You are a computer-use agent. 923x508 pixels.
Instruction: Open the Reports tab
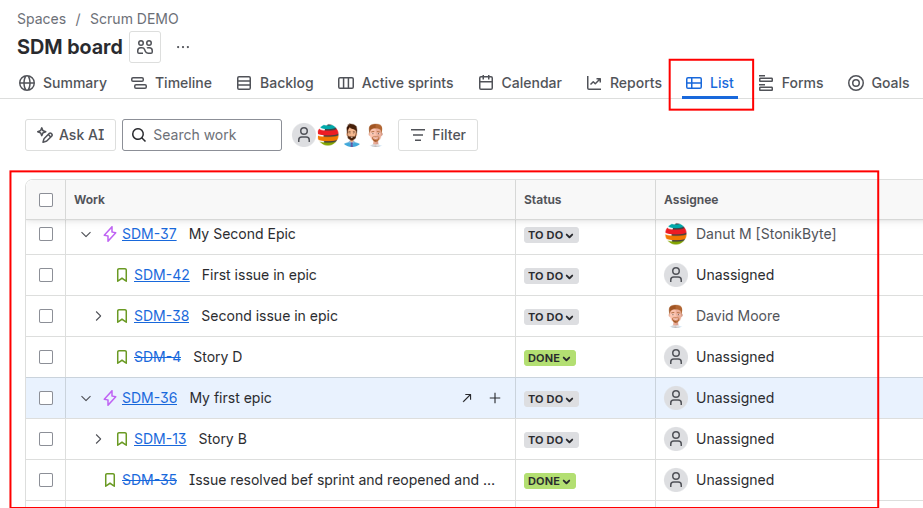tap(624, 83)
